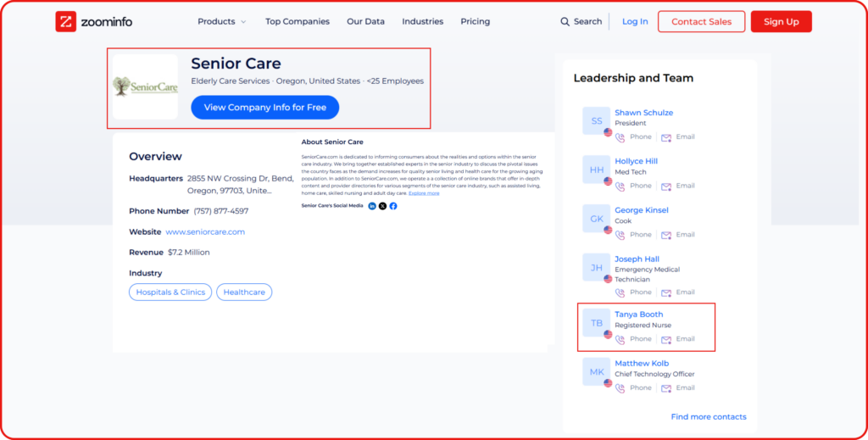
Task: Open Senior Care's X social icon
Action: pyautogui.click(x=382, y=206)
